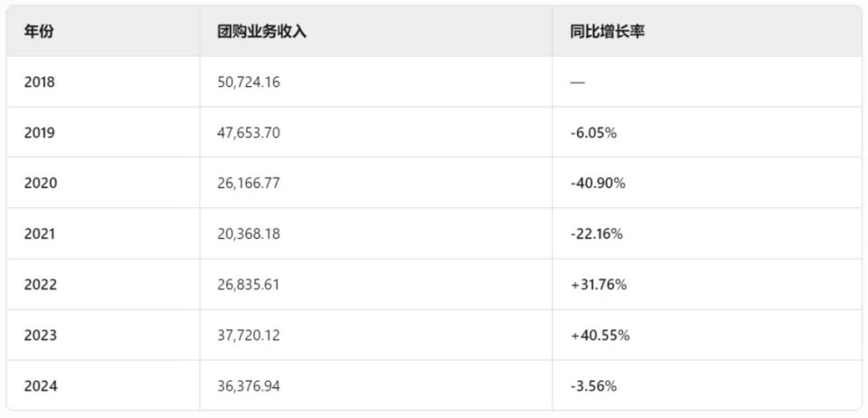This screenshot has height=418, width=868.
Task: Click the revenue value 36,376.94
Action: pyautogui.click(x=249, y=386)
